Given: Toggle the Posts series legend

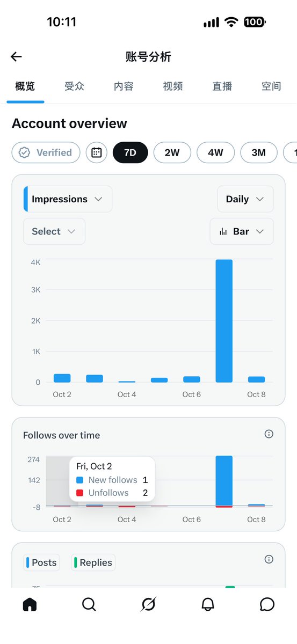Looking at the screenshot, I should (42, 562).
